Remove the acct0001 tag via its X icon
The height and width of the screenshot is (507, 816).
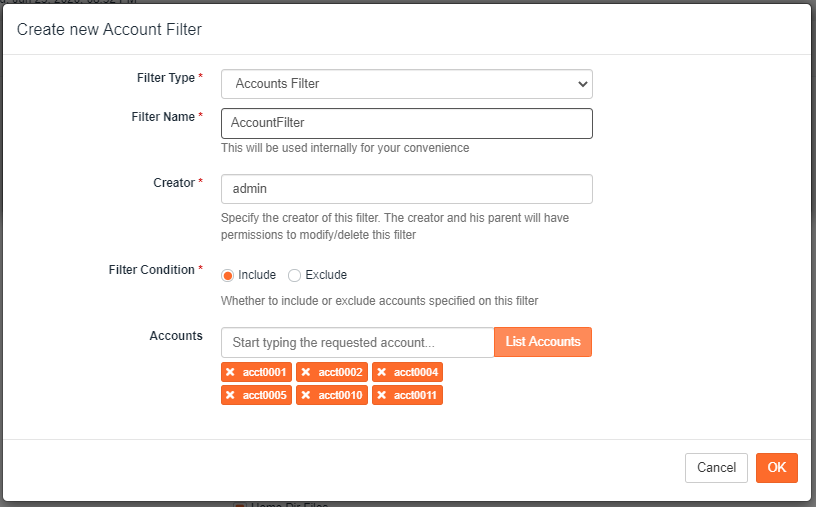tap(230, 372)
